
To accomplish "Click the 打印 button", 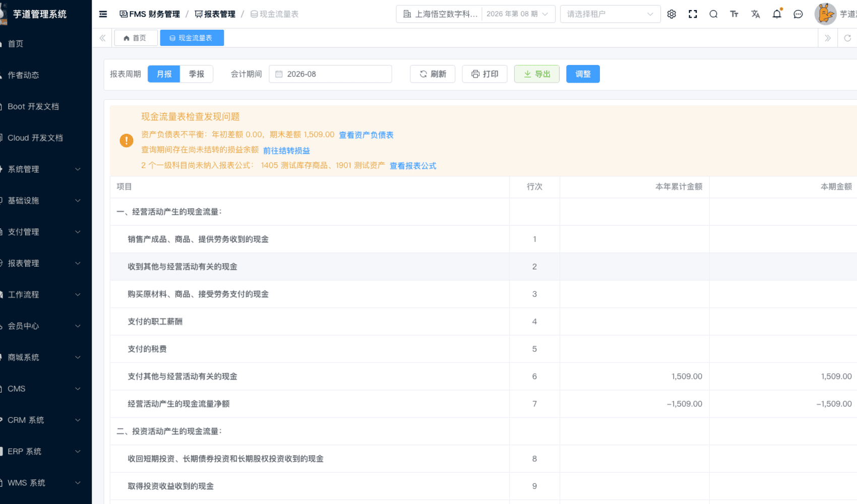I will (x=484, y=74).
